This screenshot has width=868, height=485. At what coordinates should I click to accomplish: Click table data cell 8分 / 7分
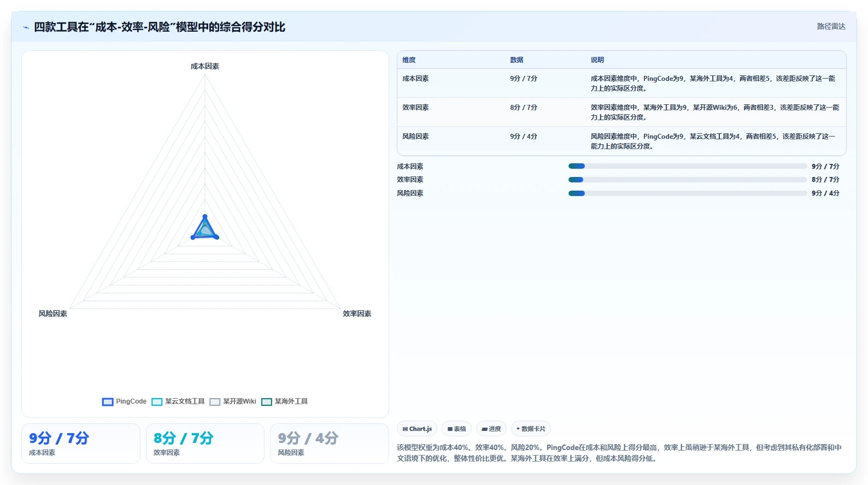click(x=524, y=108)
